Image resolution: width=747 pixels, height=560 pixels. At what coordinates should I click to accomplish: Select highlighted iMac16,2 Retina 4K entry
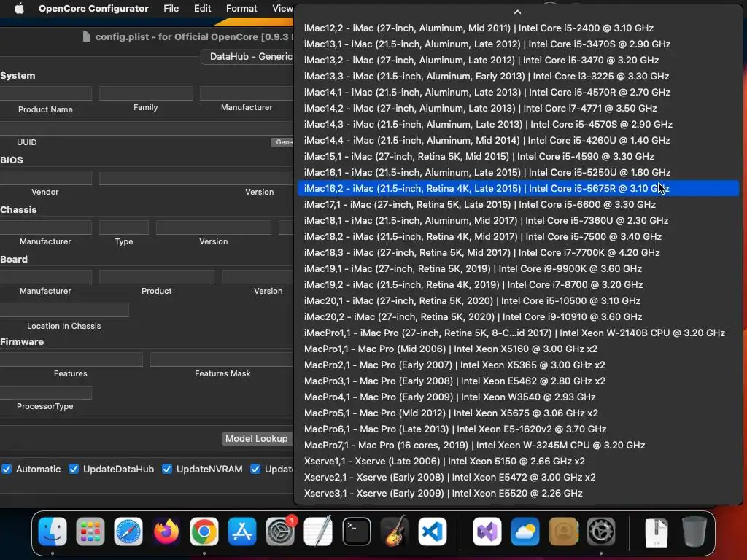click(x=518, y=189)
